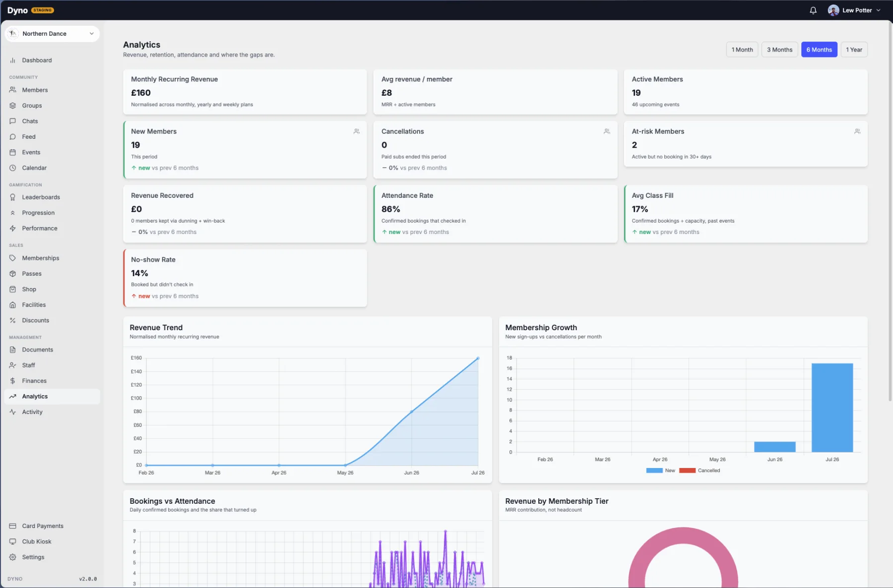
Task: Click the Dashboard bar-chart icon
Action: pos(13,60)
